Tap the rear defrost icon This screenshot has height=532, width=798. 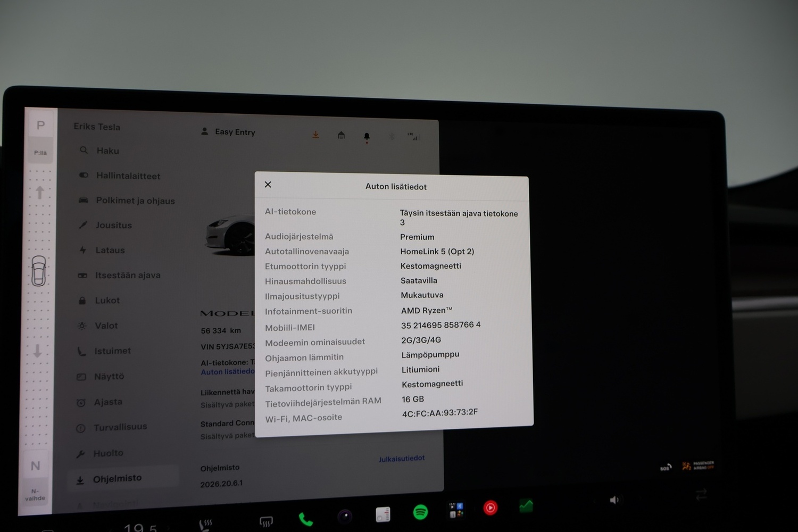coord(266,521)
